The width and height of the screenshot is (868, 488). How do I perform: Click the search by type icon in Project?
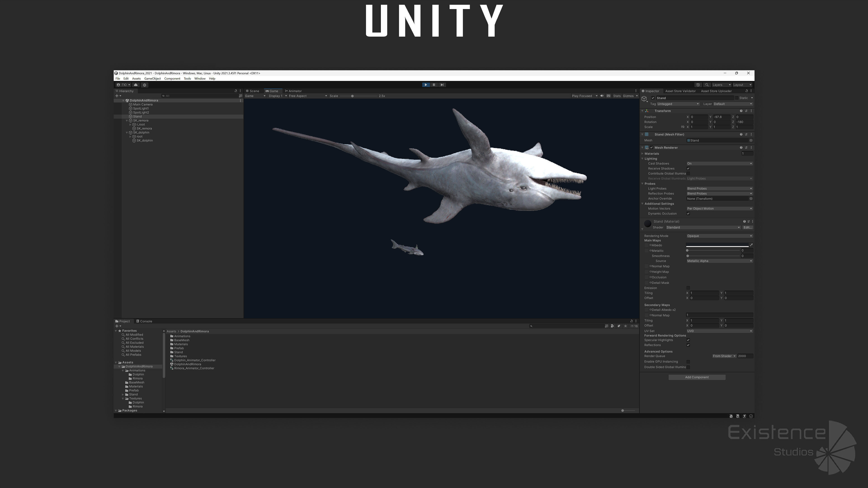(x=613, y=326)
